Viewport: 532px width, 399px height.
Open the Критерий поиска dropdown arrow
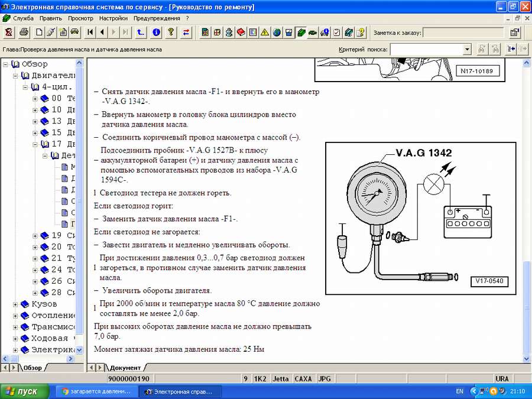click(467, 50)
